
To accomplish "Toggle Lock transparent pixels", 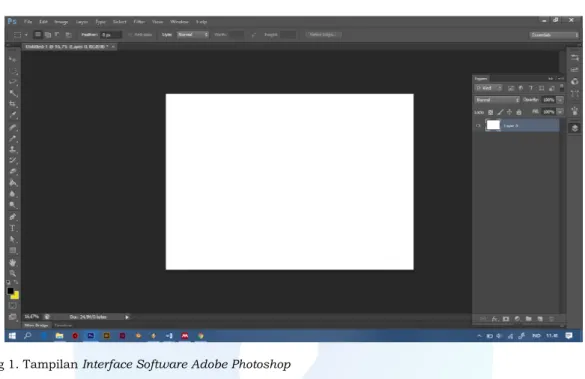I will coord(491,112).
